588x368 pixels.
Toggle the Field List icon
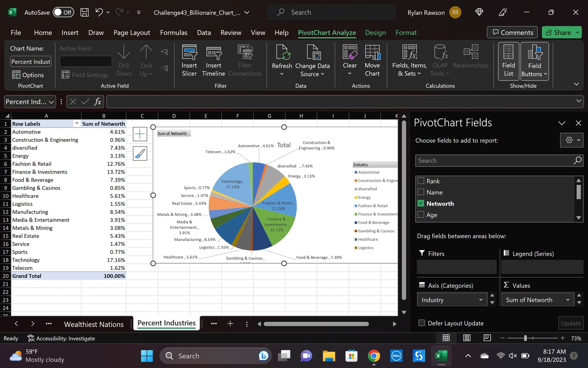(x=508, y=61)
